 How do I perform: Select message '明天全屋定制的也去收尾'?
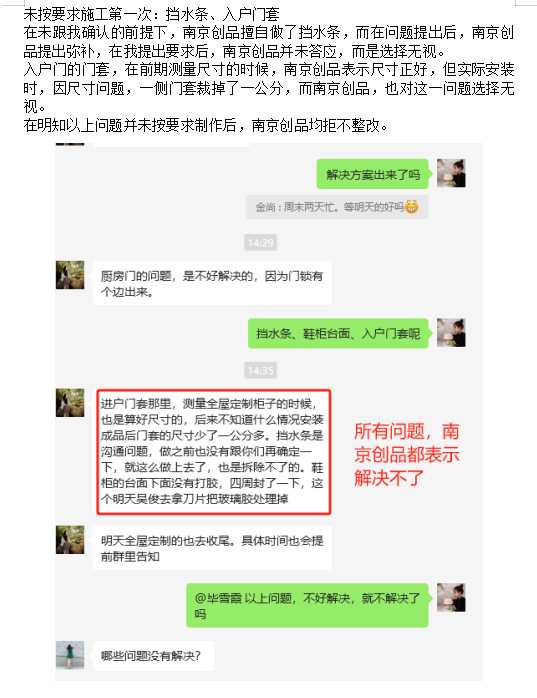(212, 548)
